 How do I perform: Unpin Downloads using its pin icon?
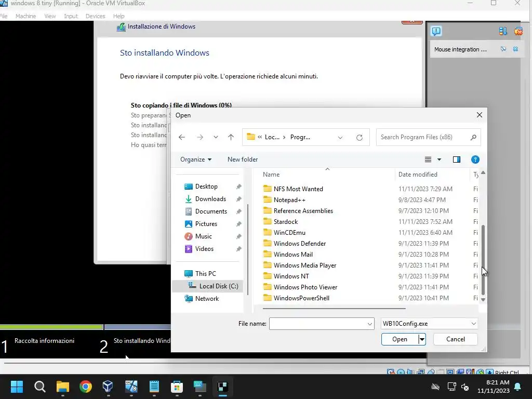[x=239, y=199]
